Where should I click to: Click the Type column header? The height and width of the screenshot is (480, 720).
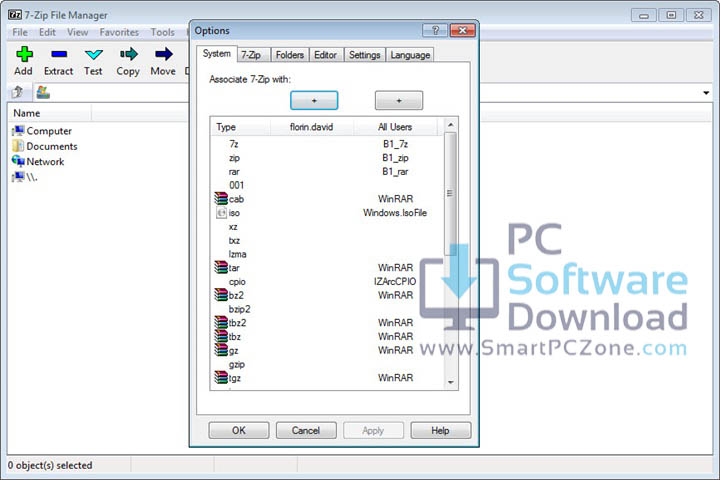(241, 127)
